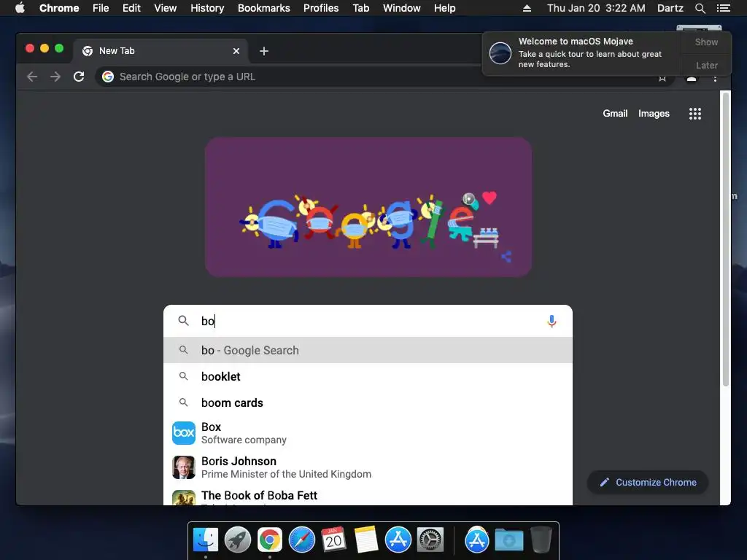Open Finder from the Dock
747x560 pixels.
206,540
